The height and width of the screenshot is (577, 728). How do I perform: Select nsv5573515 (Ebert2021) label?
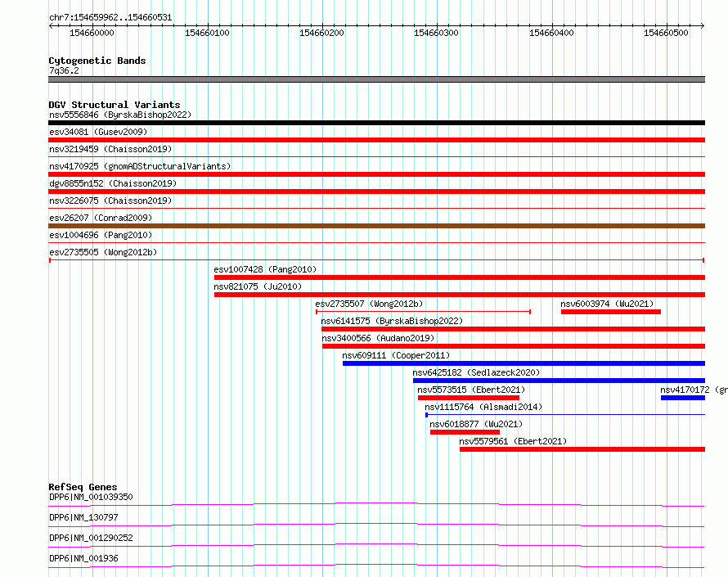tap(471, 390)
